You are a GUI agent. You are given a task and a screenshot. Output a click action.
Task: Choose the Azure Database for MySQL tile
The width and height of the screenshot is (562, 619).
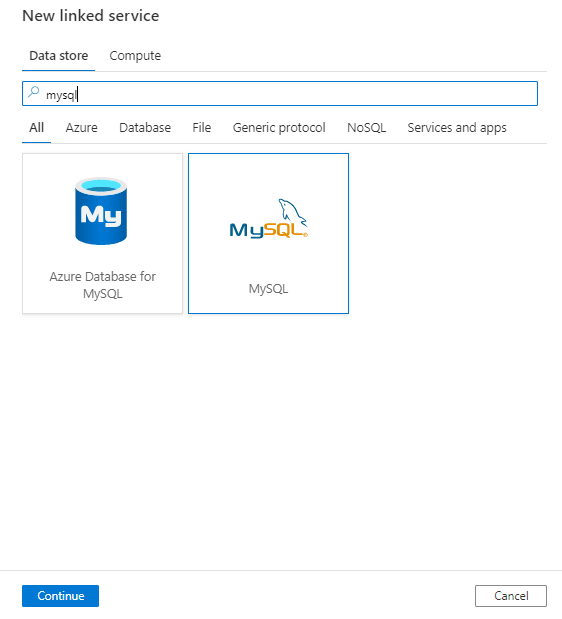point(103,233)
